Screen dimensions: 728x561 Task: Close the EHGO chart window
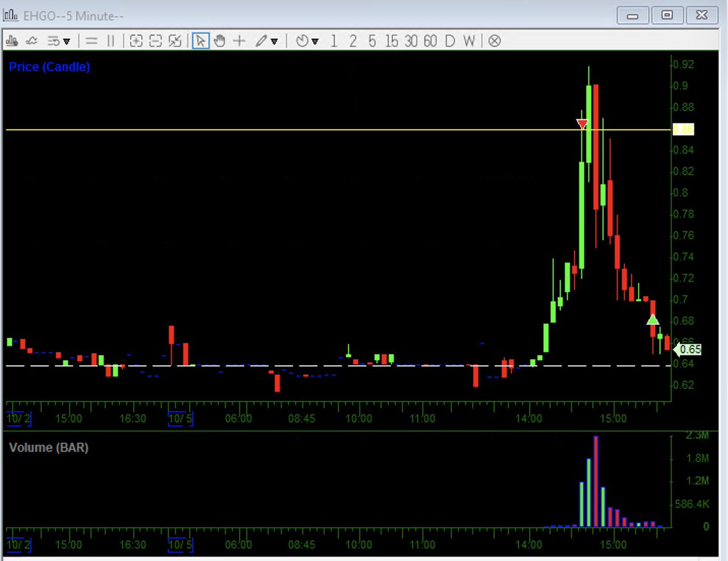click(x=702, y=16)
